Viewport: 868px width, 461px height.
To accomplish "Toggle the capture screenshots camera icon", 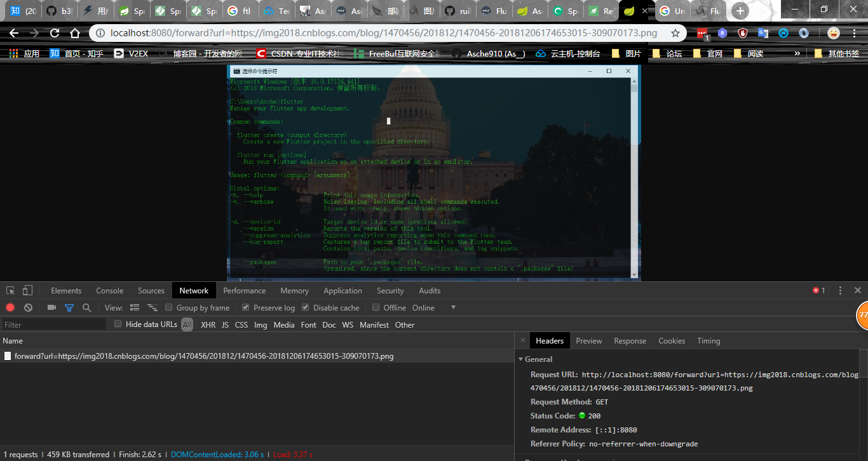I will click(51, 307).
